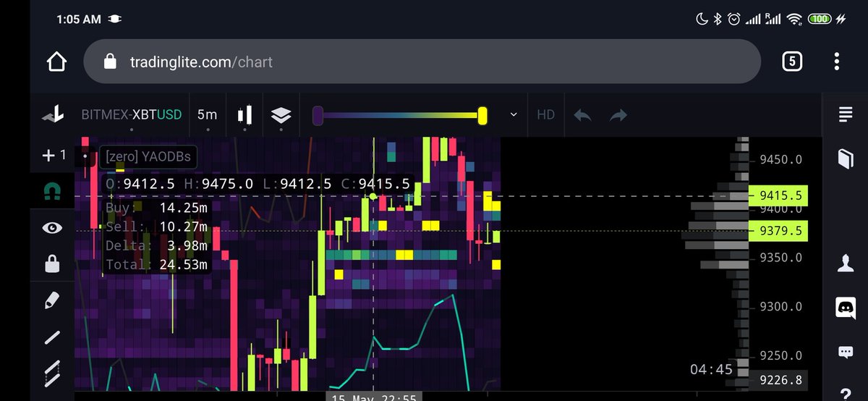868x401 pixels.
Task: Toggle the lock drawings icon
Action: (x=52, y=264)
